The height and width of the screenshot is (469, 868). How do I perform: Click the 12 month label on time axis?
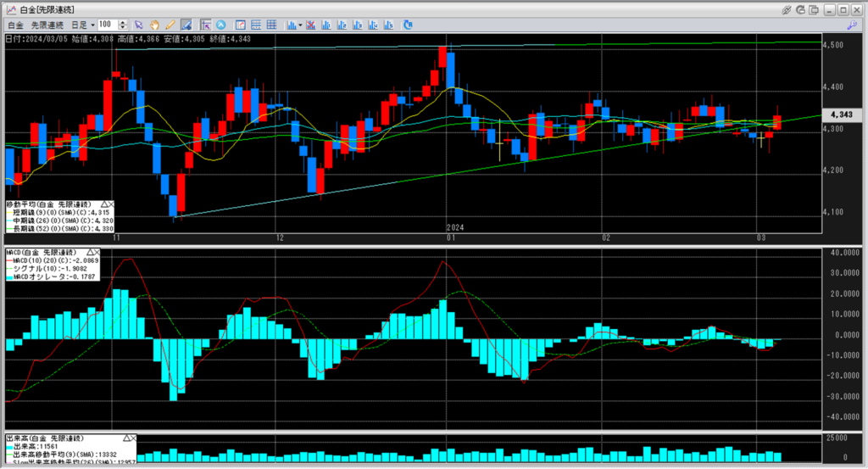[x=280, y=238]
